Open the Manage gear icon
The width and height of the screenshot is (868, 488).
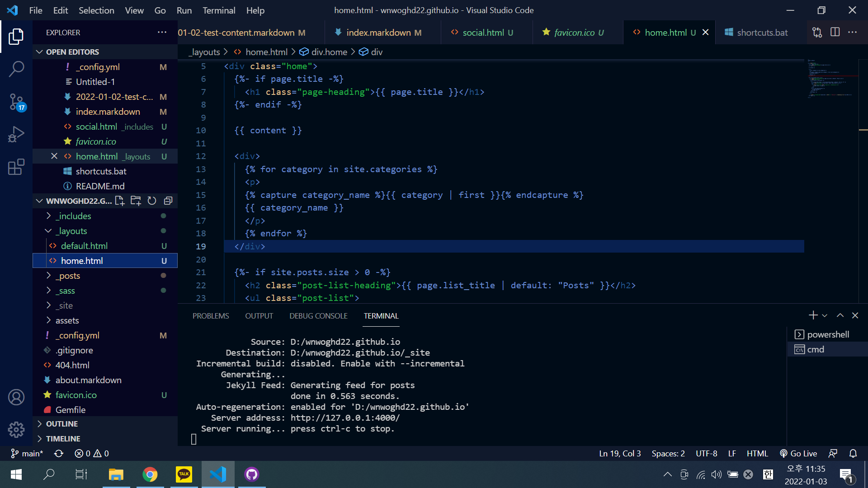click(x=16, y=430)
